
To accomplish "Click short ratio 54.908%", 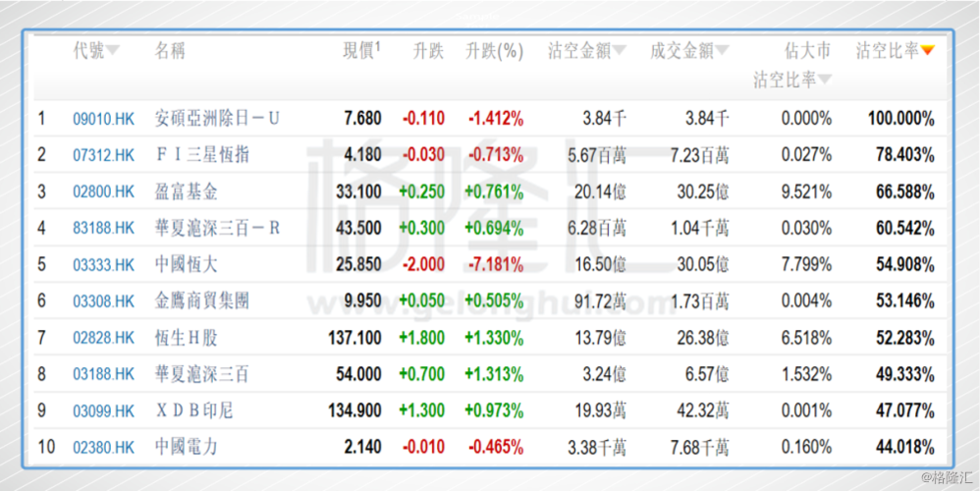I will pos(905,265).
